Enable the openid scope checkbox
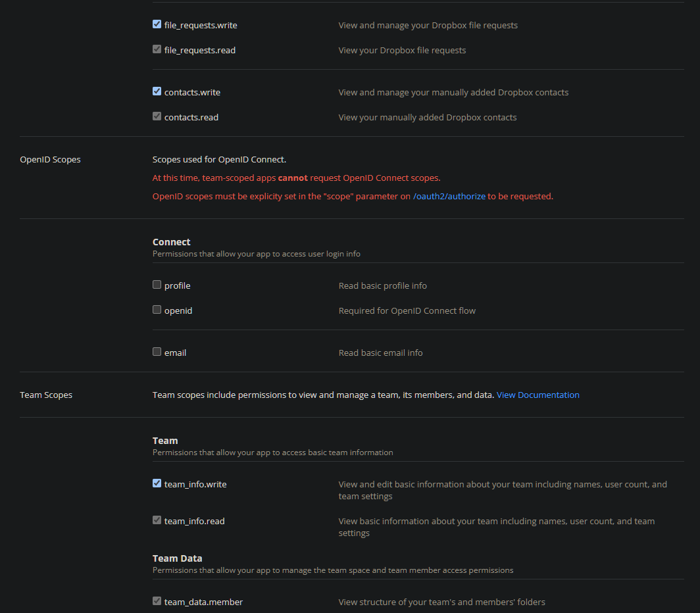 157,309
